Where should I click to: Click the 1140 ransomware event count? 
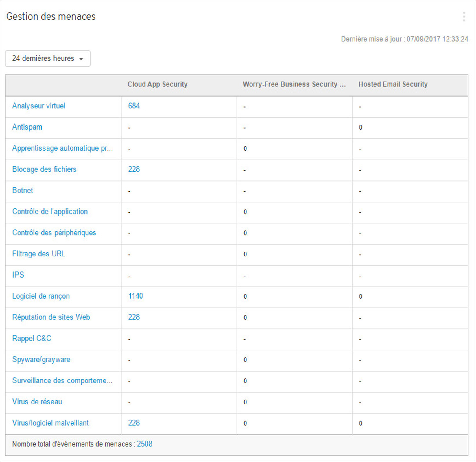coord(136,296)
